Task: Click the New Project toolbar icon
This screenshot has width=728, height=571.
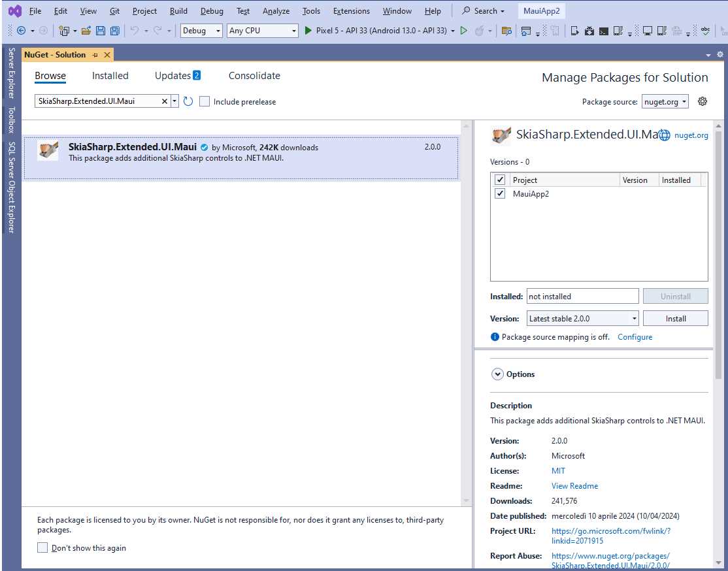Action: [x=64, y=31]
